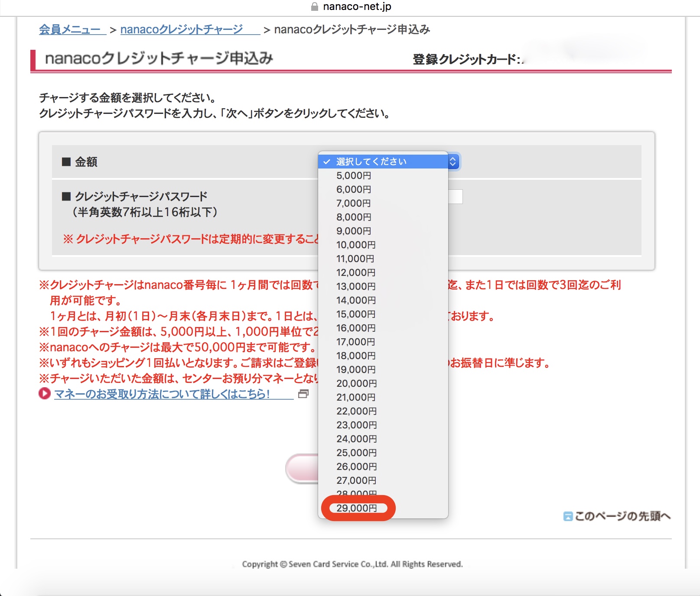Open the 会員メニュー breadcrumb link

72,29
